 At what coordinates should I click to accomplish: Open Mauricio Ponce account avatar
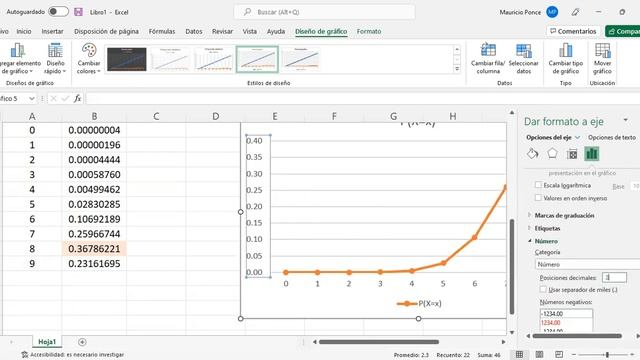click(552, 12)
